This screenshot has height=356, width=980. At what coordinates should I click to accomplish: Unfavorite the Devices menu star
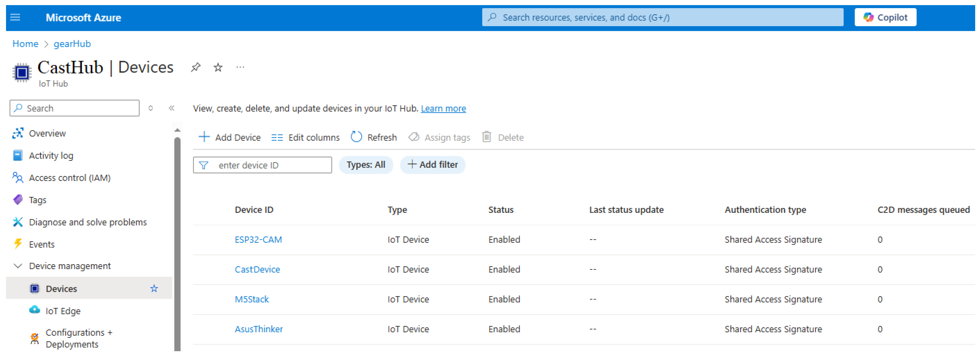[154, 289]
